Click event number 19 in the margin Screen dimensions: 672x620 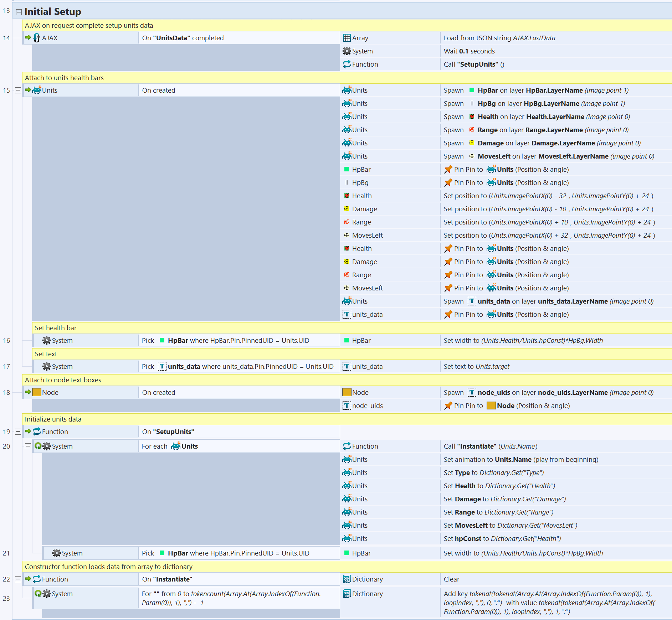coord(6,432)
